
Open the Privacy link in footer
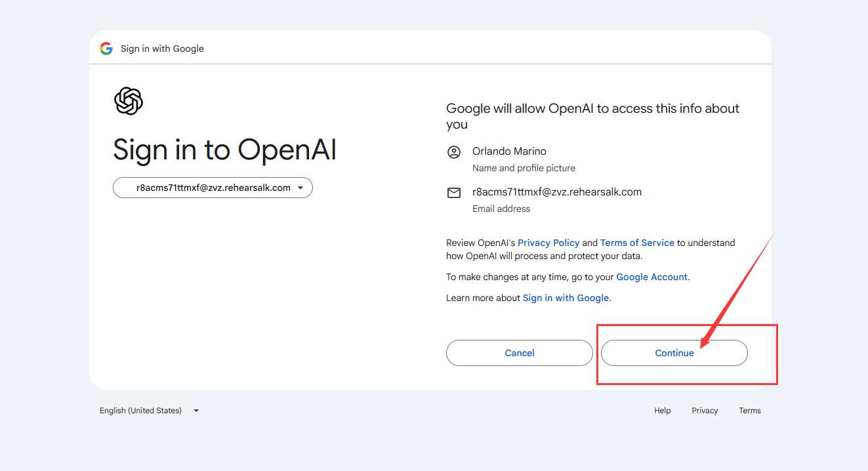(x=705, y=411)
